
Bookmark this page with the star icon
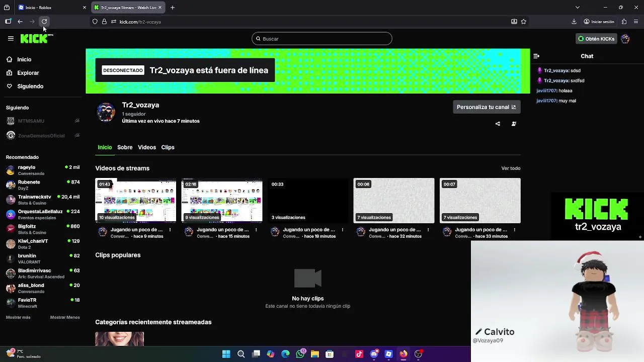pos(524,22)
